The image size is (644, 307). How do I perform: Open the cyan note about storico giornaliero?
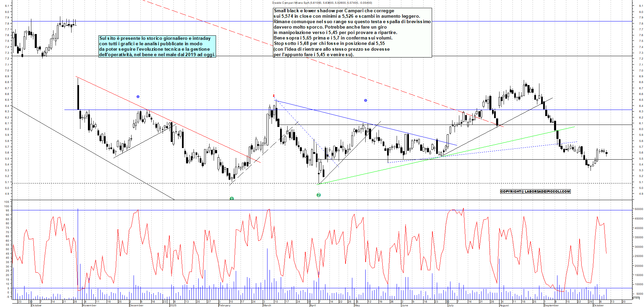pos(157,47)
